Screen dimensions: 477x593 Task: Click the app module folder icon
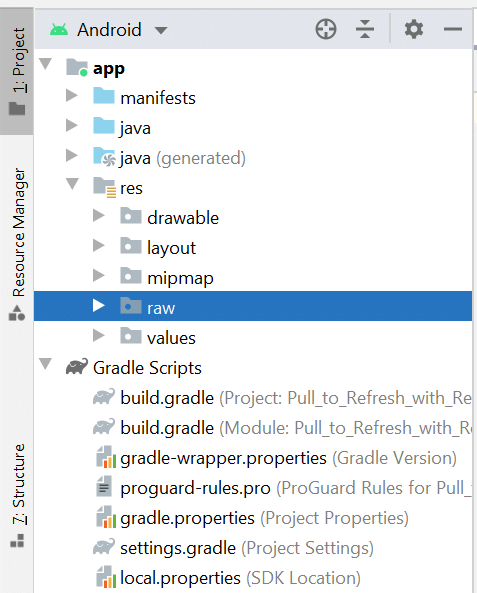click(77, 68)
